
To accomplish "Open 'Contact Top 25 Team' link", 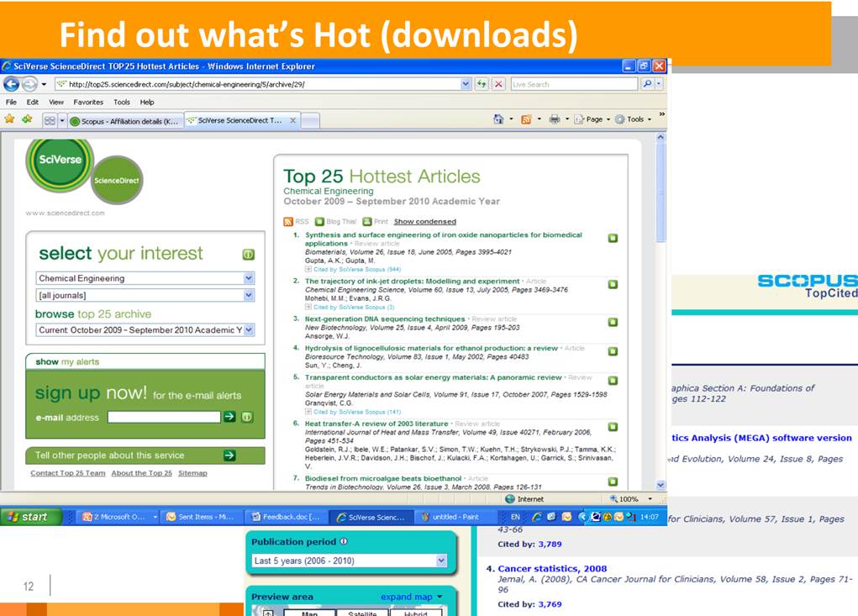I will coord(67,473).
